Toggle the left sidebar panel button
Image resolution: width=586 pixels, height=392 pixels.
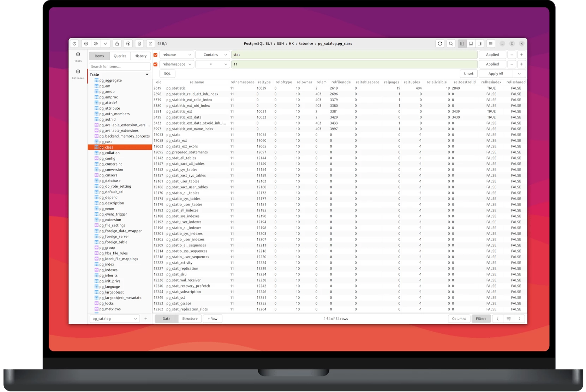click(462, 44)
